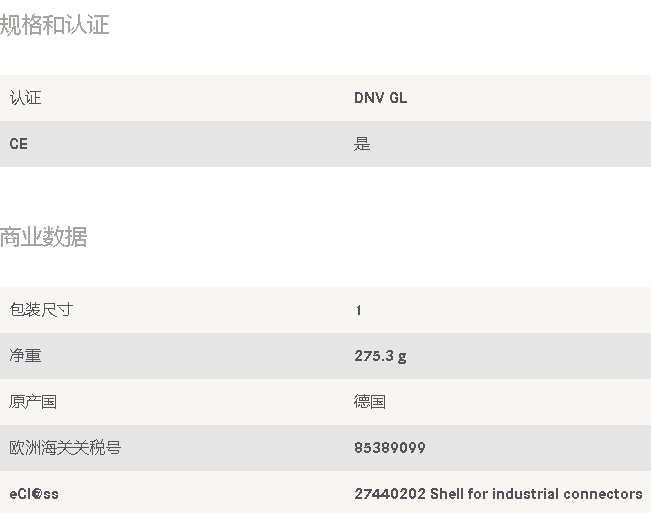Viewport: 651px width, 513px height.
Task: Select the 净重 row label
Action: pos(25,356)
